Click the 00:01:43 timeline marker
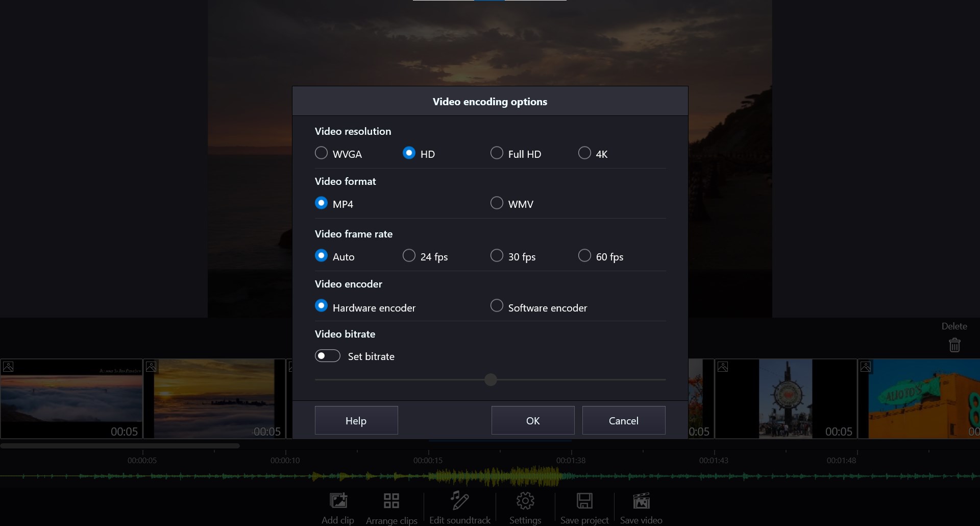 pyautogui.click(x=714, y=460)
